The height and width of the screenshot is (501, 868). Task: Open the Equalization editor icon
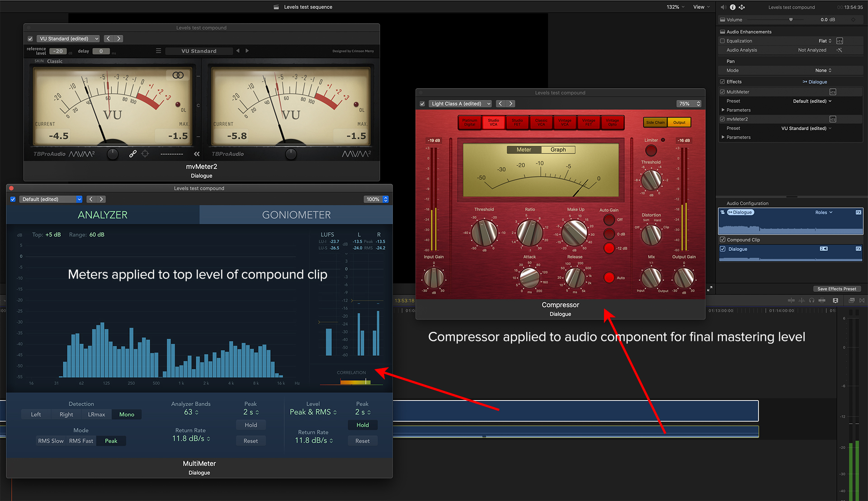[840, 41]
